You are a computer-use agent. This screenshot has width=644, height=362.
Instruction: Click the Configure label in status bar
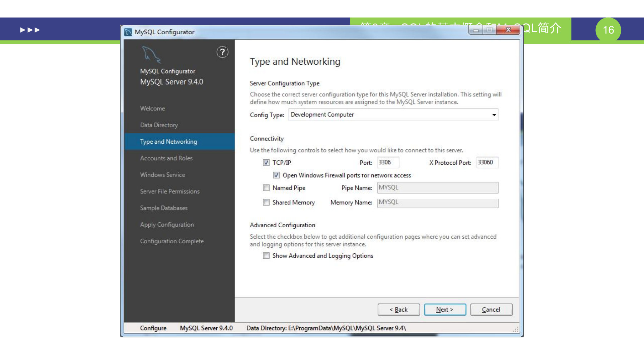coord(153,328)
